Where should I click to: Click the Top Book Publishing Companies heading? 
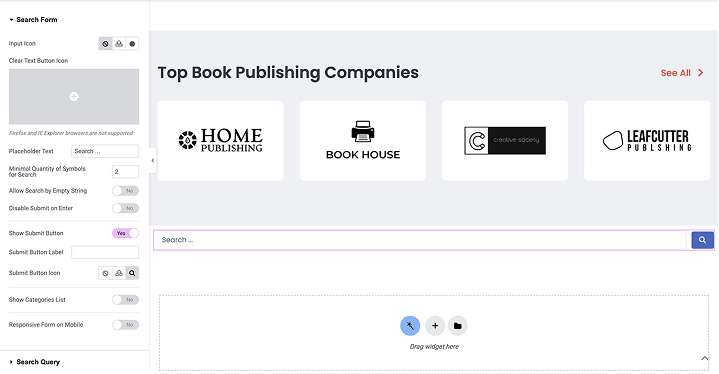288,73
